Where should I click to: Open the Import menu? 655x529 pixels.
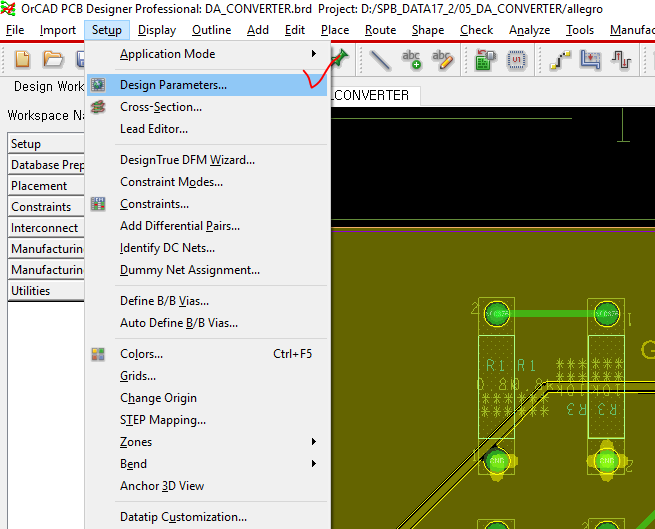point(58,30)
